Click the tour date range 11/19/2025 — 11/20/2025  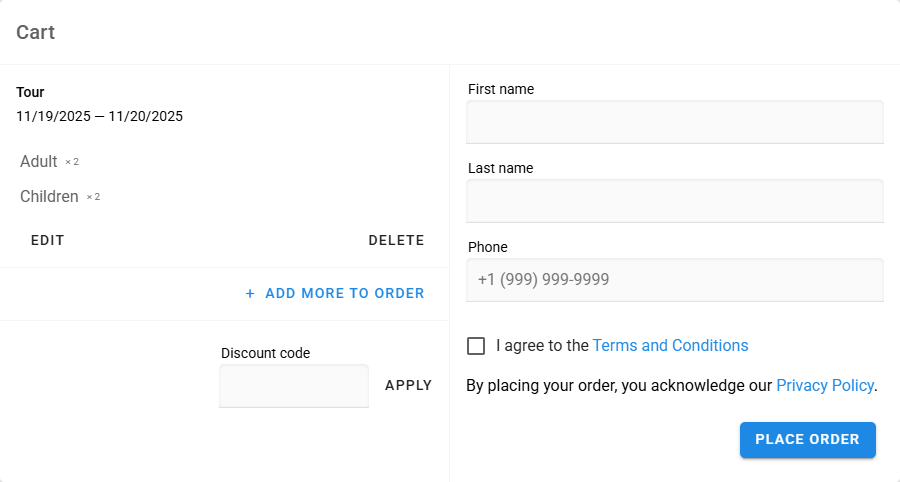[x=99, y=116]
